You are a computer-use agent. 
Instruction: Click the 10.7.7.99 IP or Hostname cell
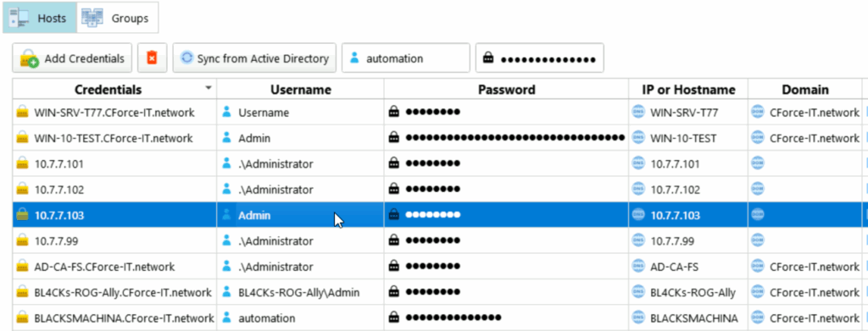(x=688, y=241)
